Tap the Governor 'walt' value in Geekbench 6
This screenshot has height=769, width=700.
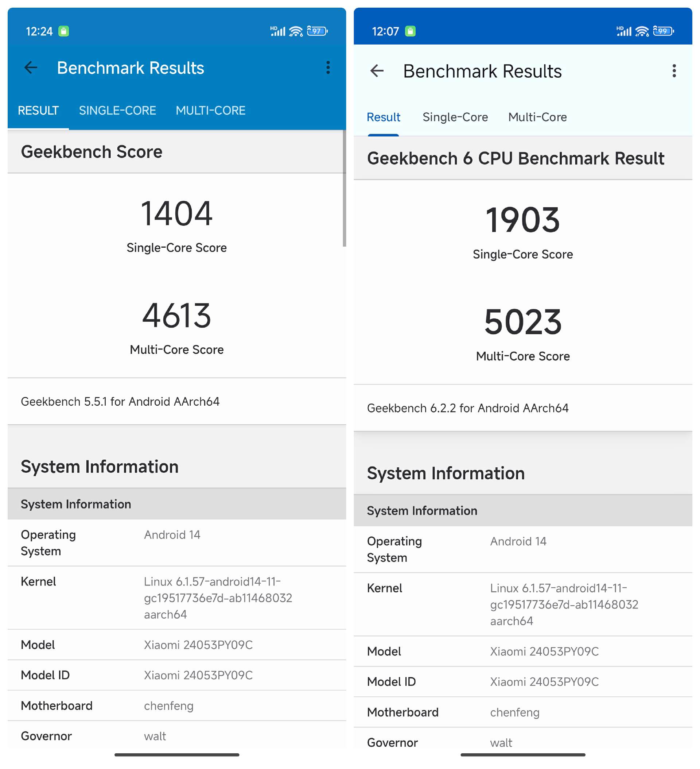[501, 743]
